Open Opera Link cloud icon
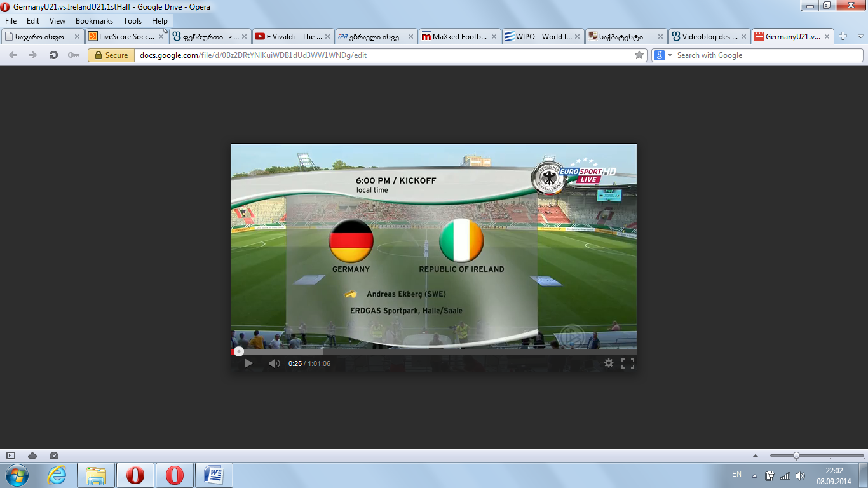868x488 pixels. (x=32, y=456)
